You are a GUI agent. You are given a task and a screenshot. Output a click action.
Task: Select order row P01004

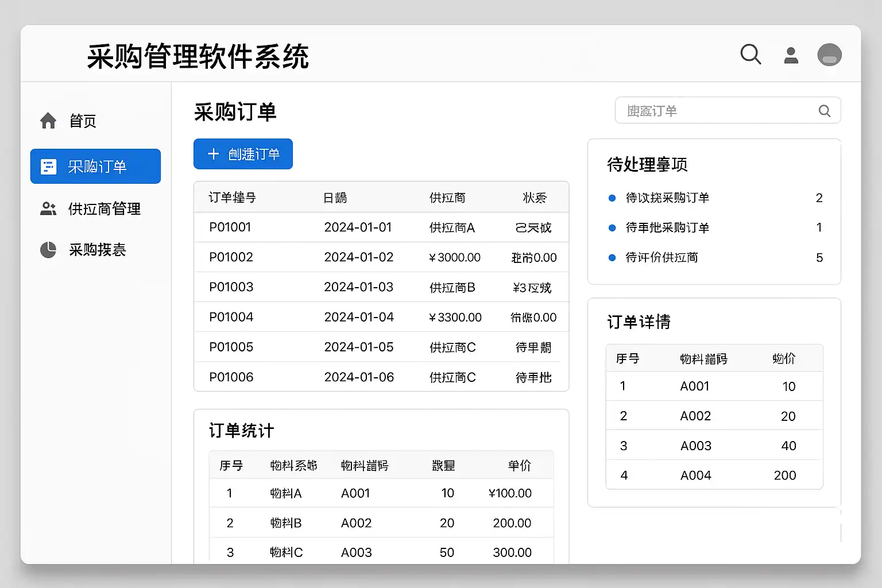click(x=231, y=317)
